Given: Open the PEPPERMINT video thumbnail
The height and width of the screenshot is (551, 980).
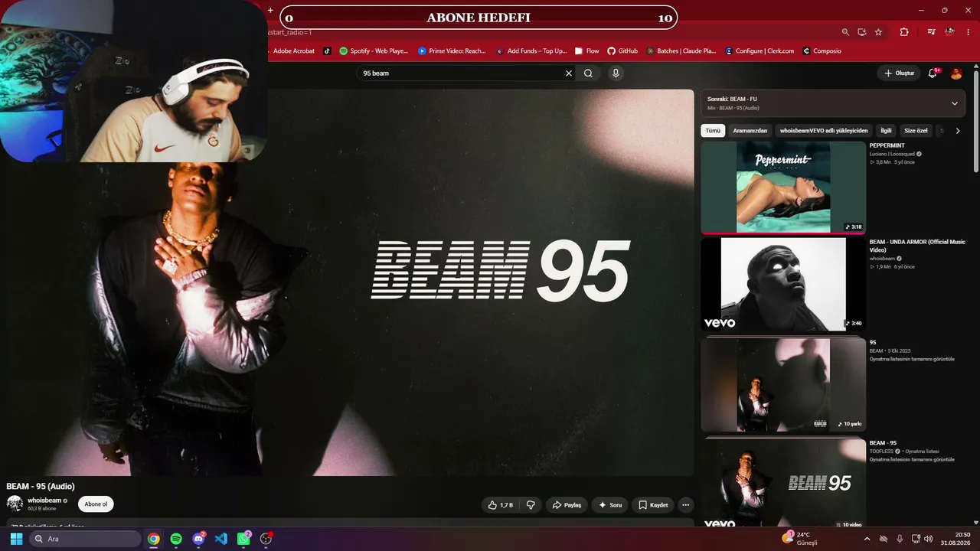Looking at the screenshot, I should point(783,187).
